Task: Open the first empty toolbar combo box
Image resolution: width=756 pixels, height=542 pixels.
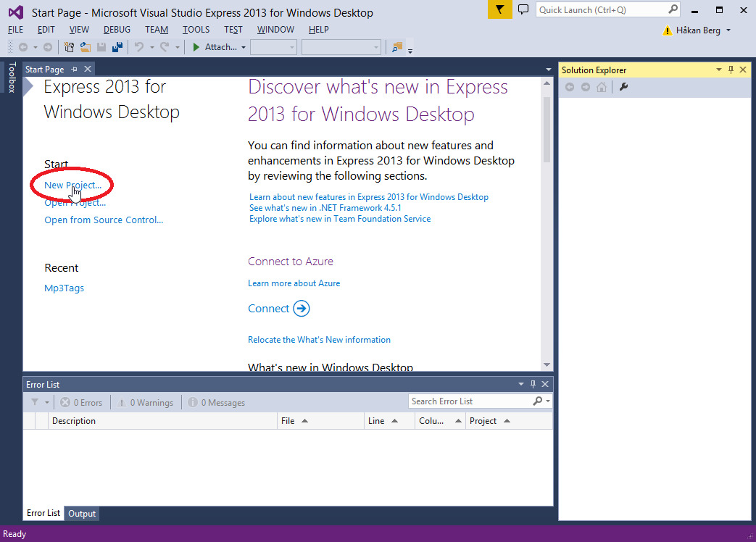Action: click(273, 47)
